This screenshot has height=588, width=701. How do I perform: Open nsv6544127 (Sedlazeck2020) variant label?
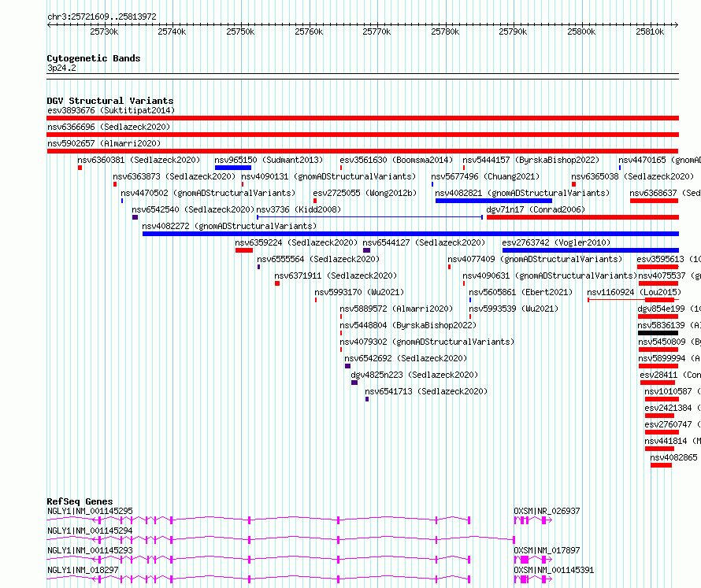coord(424,242)
